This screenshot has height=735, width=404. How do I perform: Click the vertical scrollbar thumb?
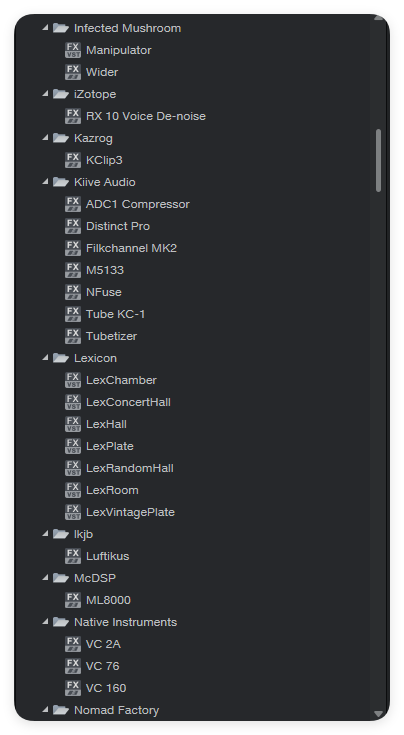click(378, 160)
